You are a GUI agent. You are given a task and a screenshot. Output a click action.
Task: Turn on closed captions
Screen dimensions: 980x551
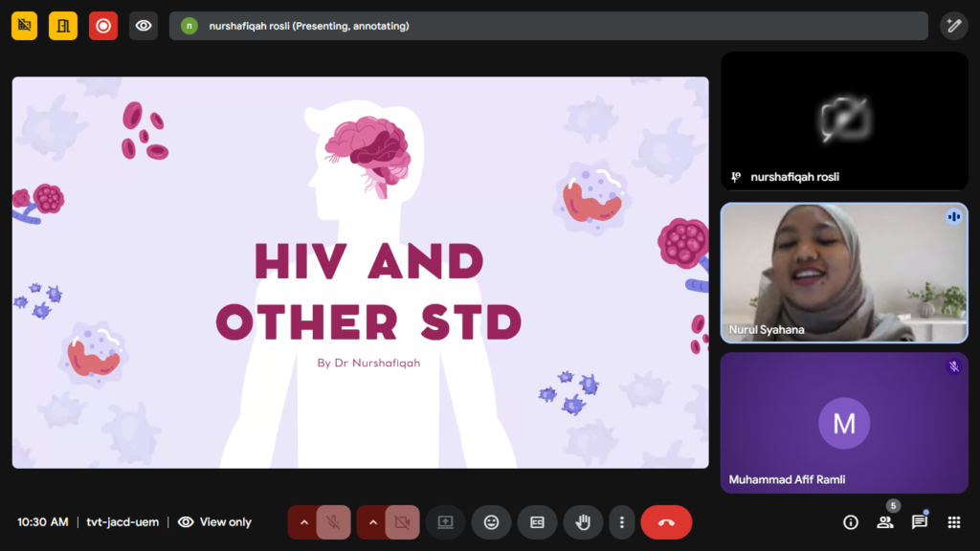click(537, 522)
